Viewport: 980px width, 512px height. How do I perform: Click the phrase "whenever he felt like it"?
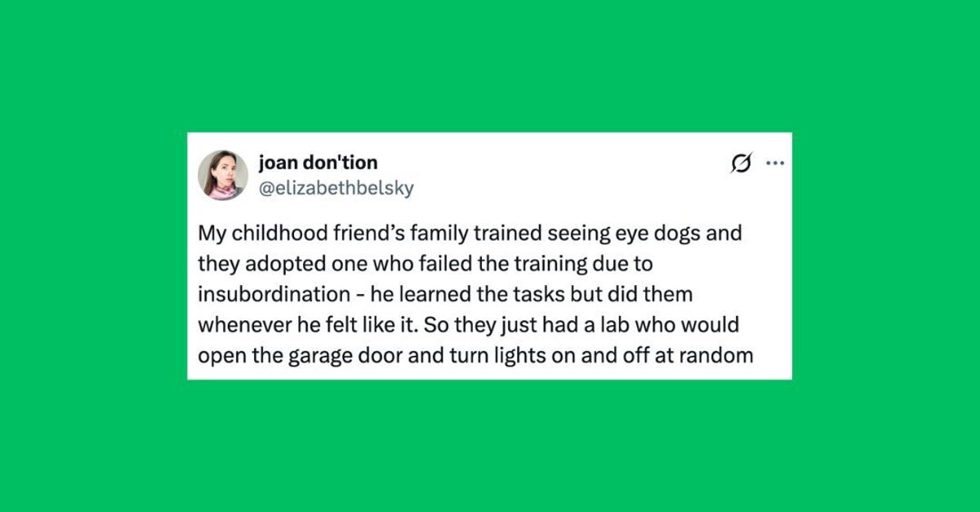tap(310, 325)
